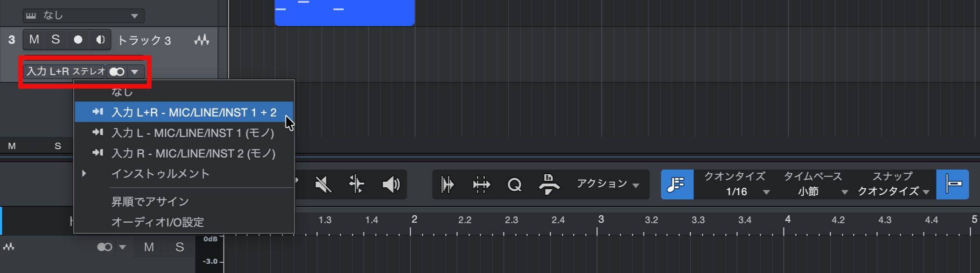Enable the monitor button on Track 3
This screenshot has width=980, height=273.
100,40
